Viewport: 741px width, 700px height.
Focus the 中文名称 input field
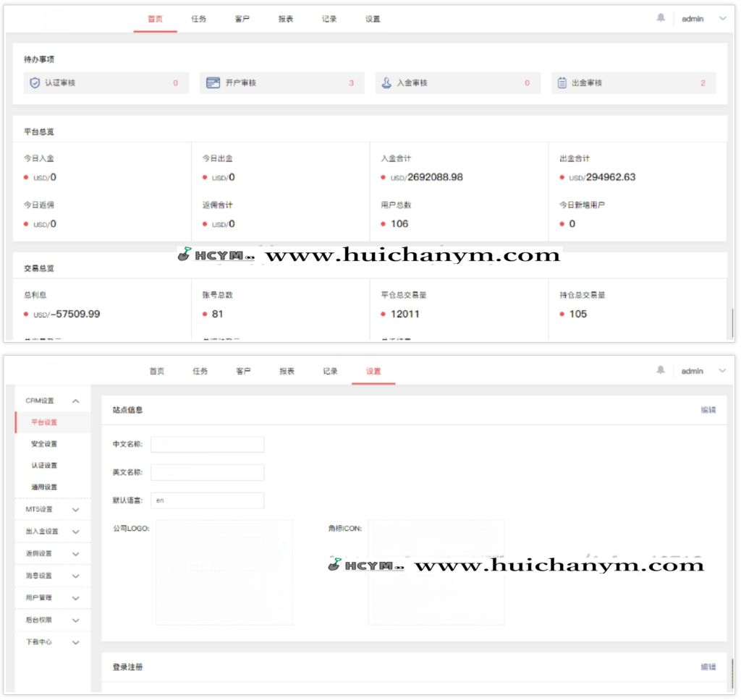(x=207, y=445)
